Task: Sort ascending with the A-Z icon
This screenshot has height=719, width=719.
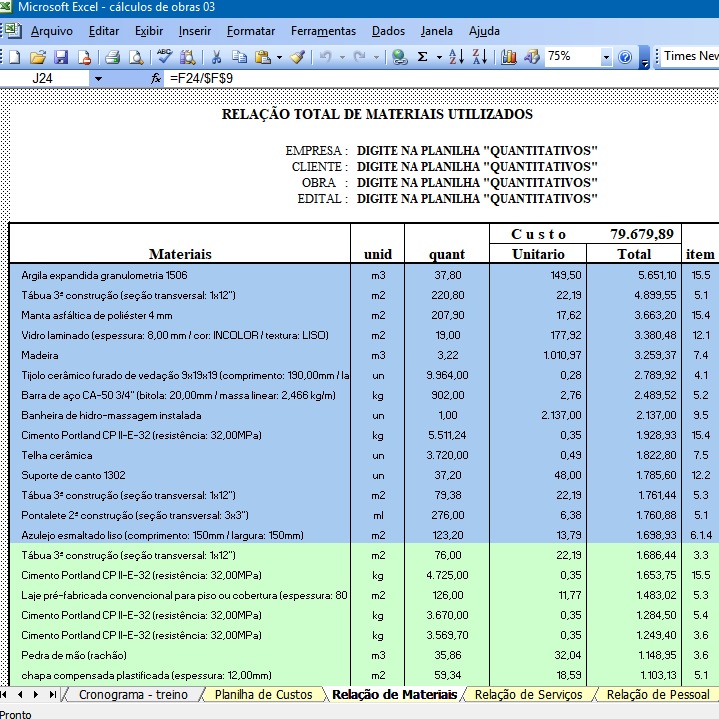Action: 455,57
